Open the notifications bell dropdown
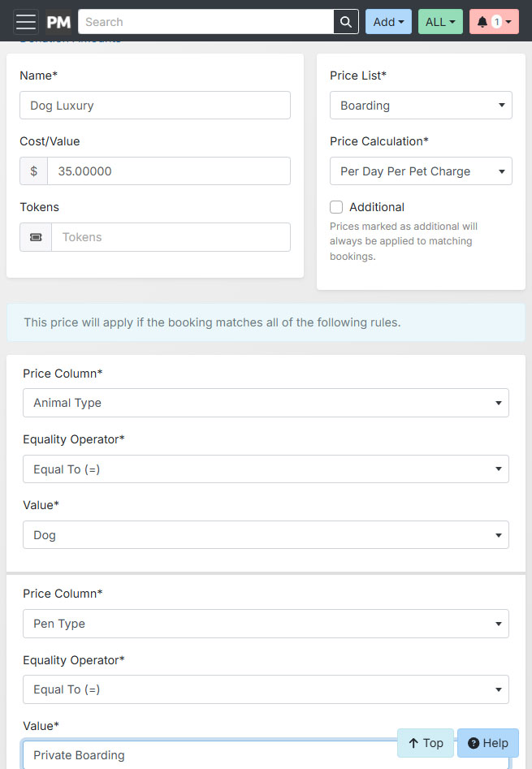Image resolution: width=532 pixels, height=769 pixels. 494,22
